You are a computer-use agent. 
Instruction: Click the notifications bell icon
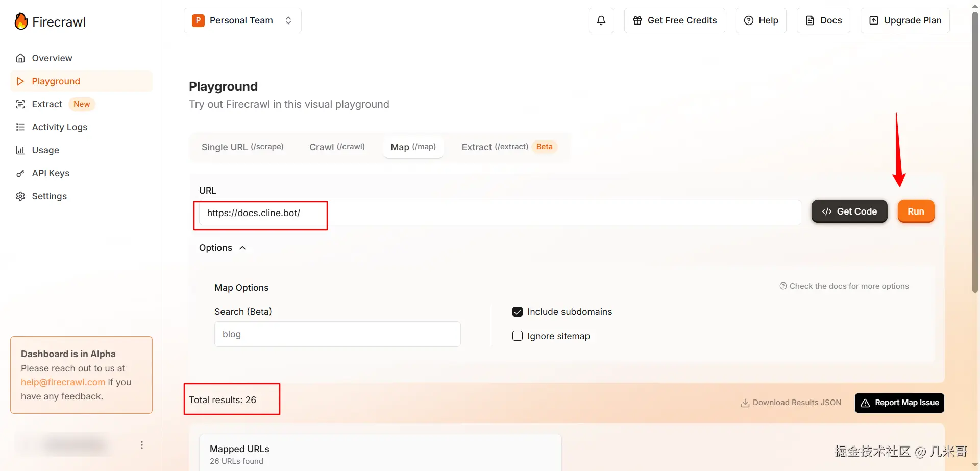pyautogui.click(x=601, y=20)
